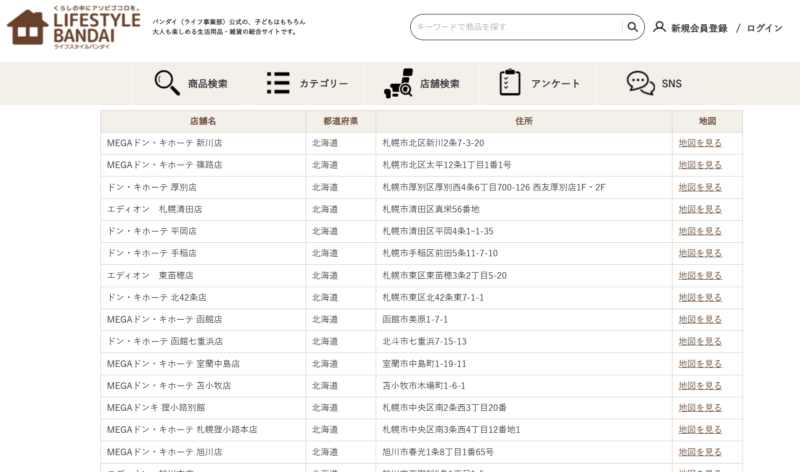Focus the keyword product search field
This screenshot has width=800, height=472.
(515, 28)
